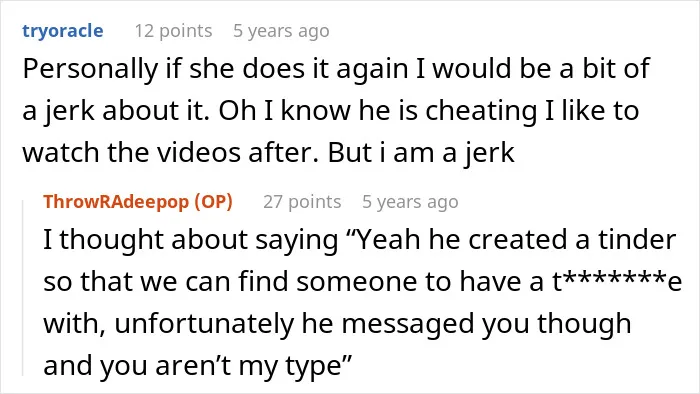Collapse the reply thread via its vertical line
This screenshot has width=700, height=394.
[x=23, y=288]
